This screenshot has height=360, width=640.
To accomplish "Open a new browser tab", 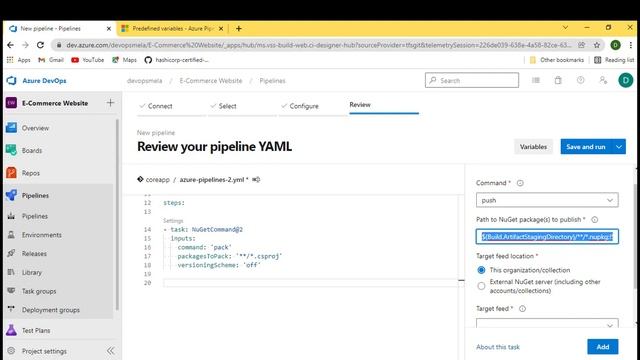I will (x=239, y=29).
